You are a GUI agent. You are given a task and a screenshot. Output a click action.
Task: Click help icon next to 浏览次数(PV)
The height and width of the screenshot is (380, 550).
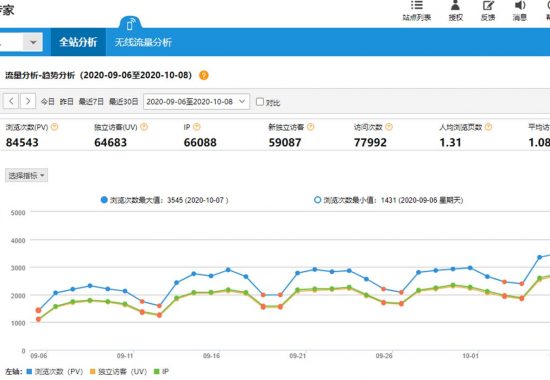coord(54,127)
